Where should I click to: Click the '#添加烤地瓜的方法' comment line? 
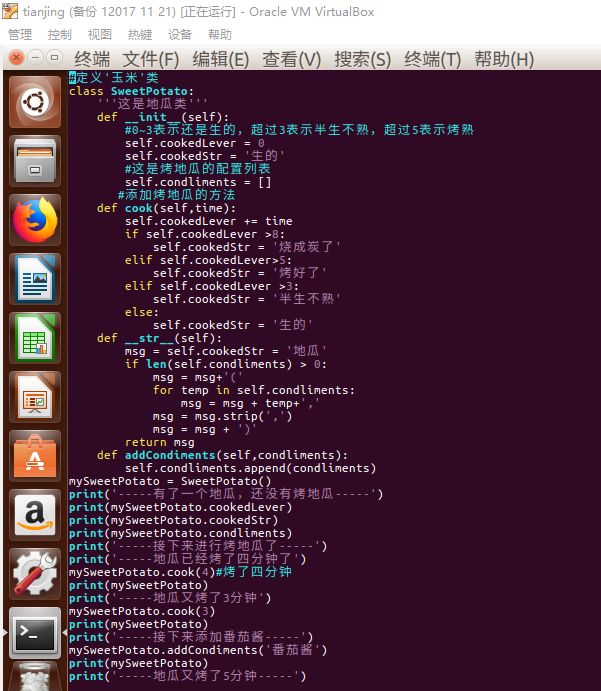176,195
